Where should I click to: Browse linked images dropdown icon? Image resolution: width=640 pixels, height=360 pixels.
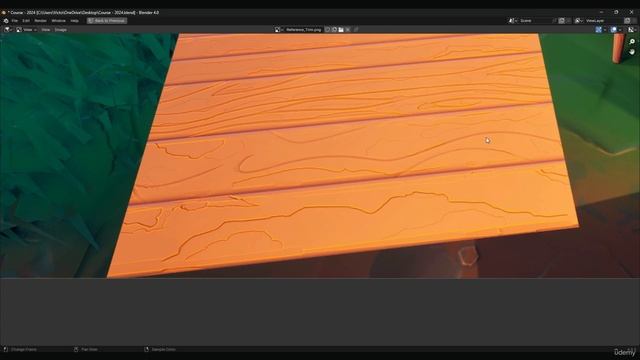pos(278,29)
